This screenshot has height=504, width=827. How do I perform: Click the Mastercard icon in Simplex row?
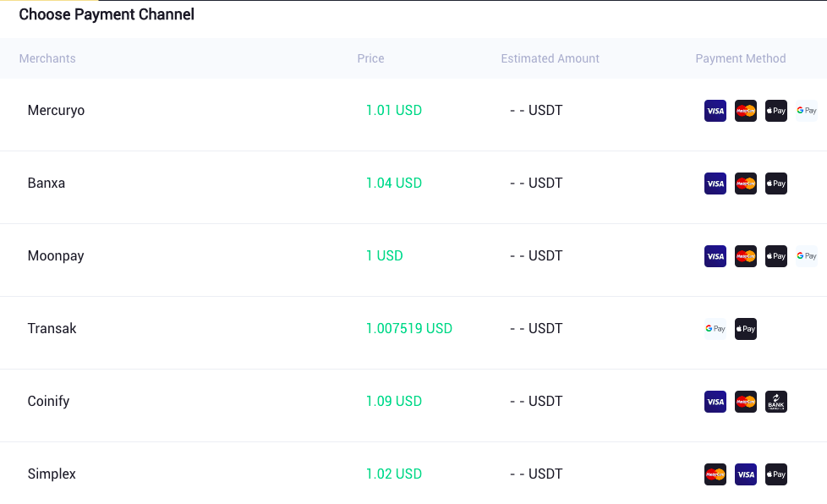coord(715,474)
